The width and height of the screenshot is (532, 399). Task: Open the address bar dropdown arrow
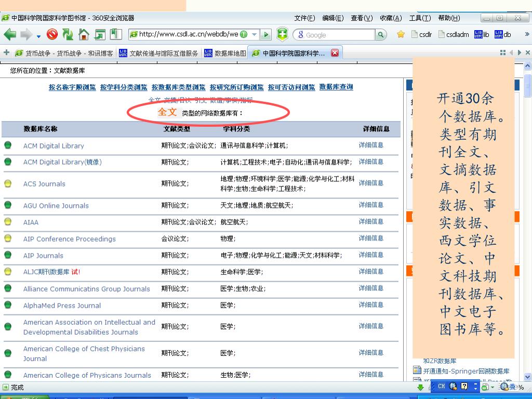click(x=254, y=34)
